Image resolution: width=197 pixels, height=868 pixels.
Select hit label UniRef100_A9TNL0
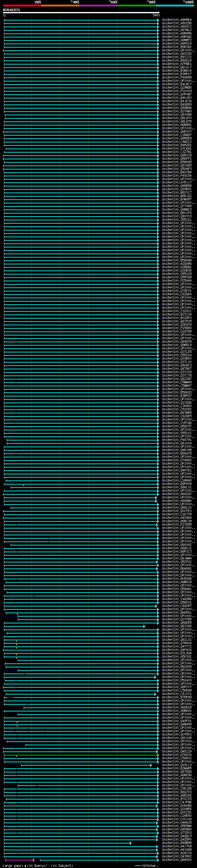(176, 30)
